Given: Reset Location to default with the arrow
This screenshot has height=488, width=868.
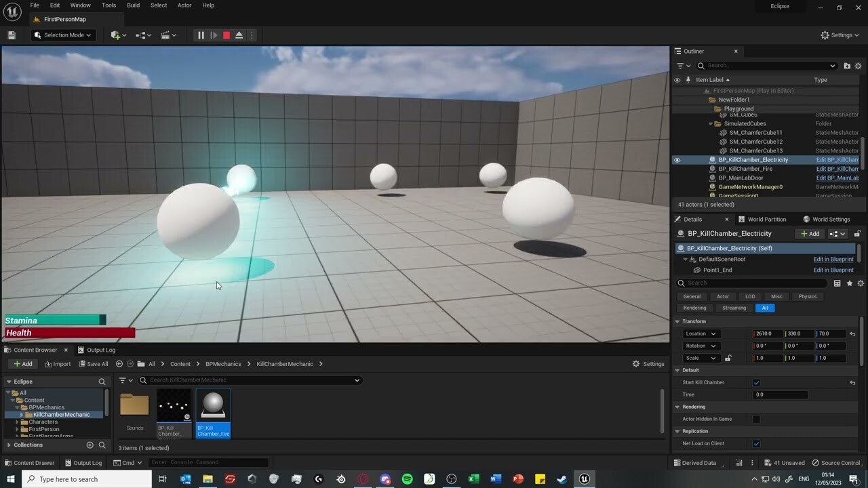Looking at the screenshot, I should 852,333.
